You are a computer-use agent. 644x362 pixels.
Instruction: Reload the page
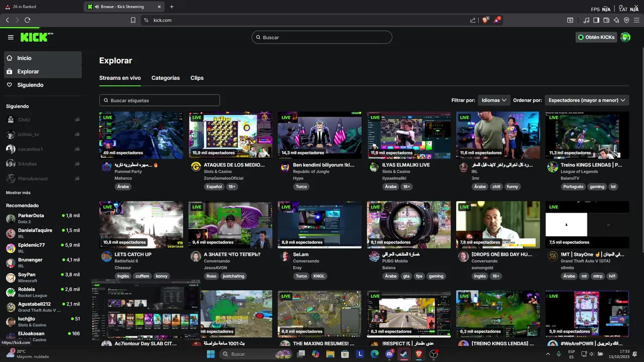(x=28, y=20)
